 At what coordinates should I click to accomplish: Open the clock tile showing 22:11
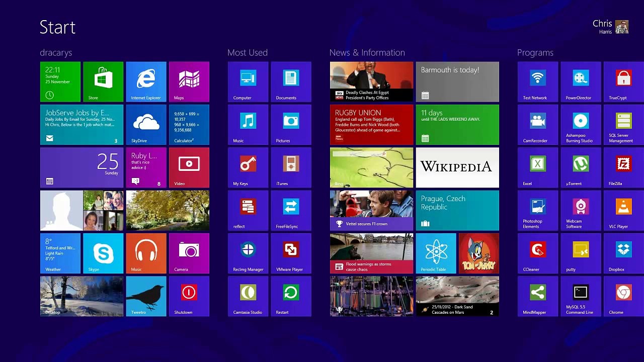tap(60, 82)
